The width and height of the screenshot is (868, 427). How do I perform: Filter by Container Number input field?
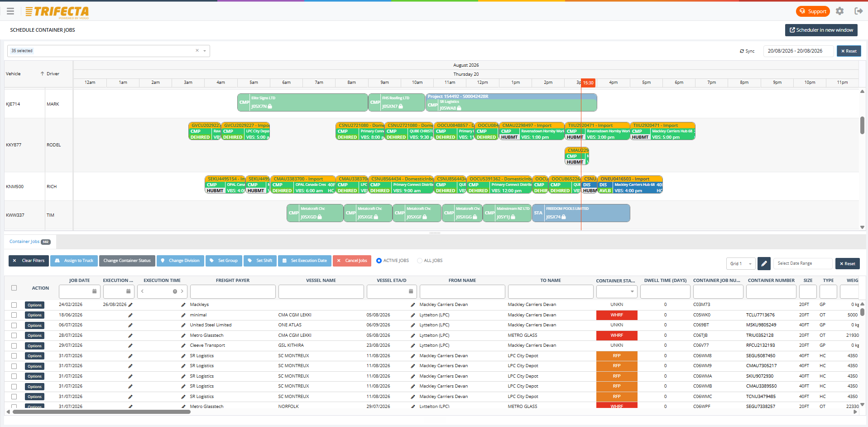(x=771, y=291)
